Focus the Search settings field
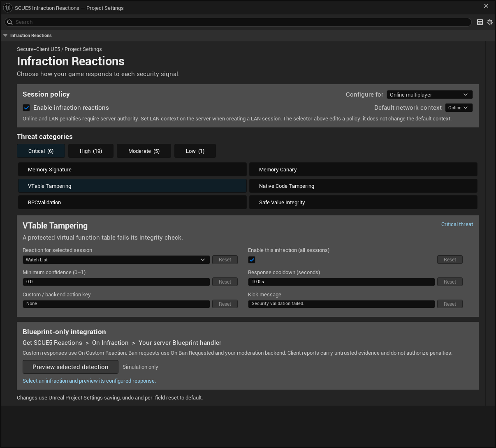The height and width of the screenshot is (448, 496). [238, 22]
